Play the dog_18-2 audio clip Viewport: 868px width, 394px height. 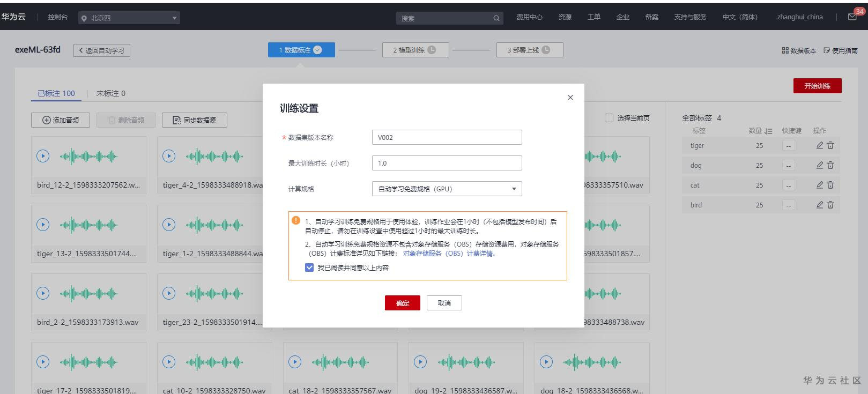pos(546,362)
